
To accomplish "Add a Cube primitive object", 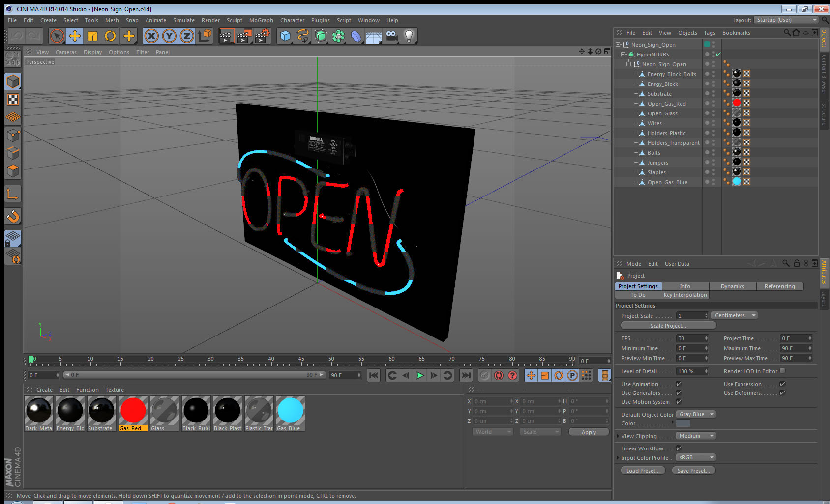I will [x=285, y=36].
